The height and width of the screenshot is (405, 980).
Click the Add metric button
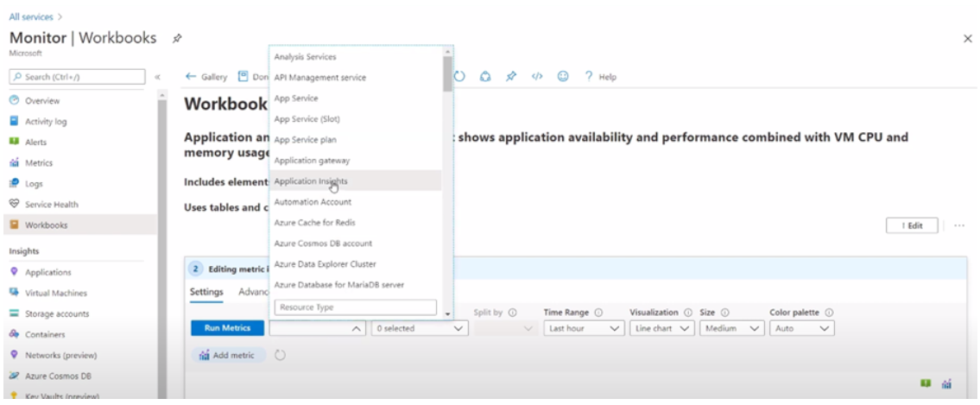(227, 355)
